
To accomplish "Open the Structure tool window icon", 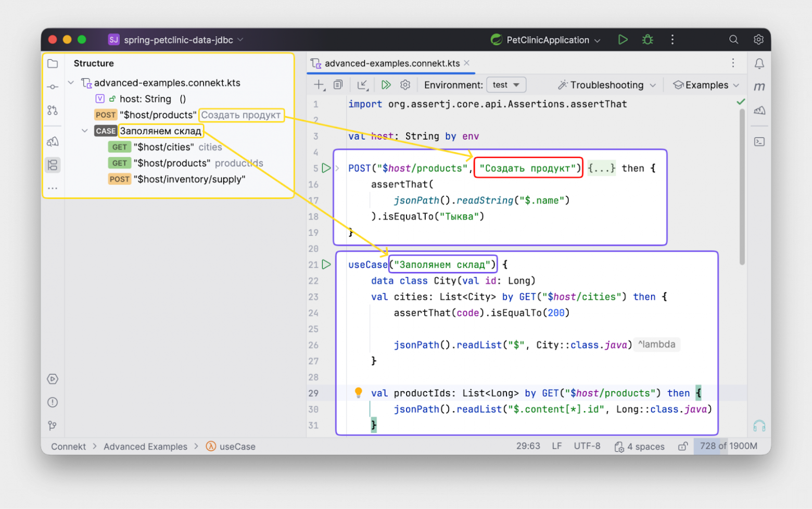I will coord(53,165).
